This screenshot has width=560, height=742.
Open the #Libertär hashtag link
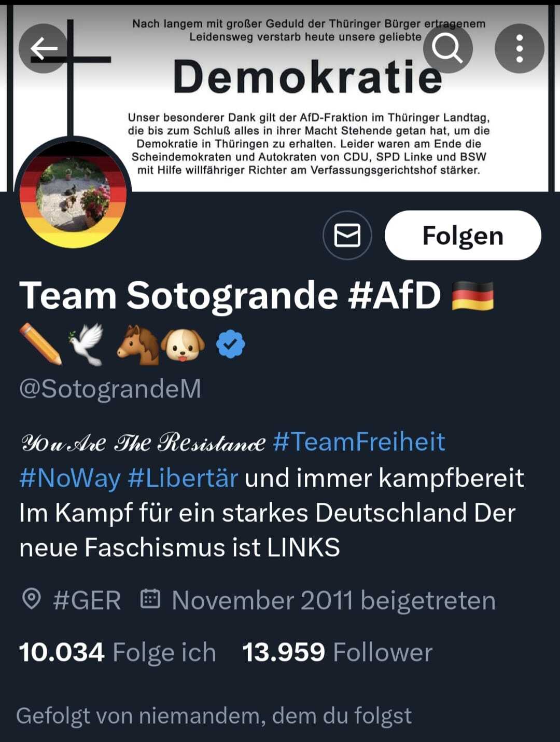[x=183, y=478]
